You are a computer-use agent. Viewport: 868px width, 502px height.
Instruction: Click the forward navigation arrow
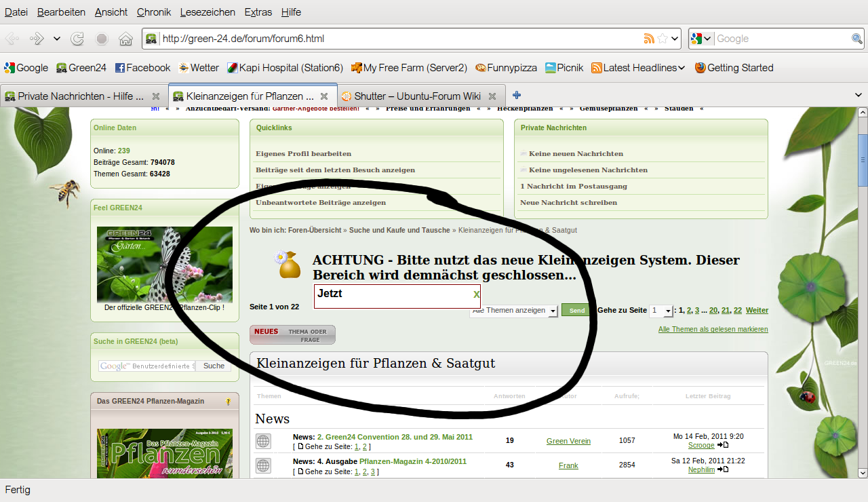point(37,39)
